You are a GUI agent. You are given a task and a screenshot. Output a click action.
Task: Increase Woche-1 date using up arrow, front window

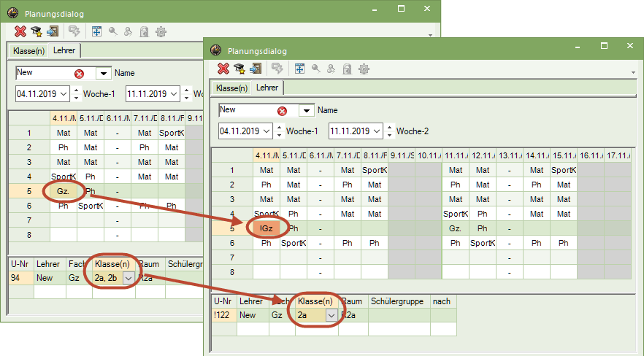(x=279, y=128)
